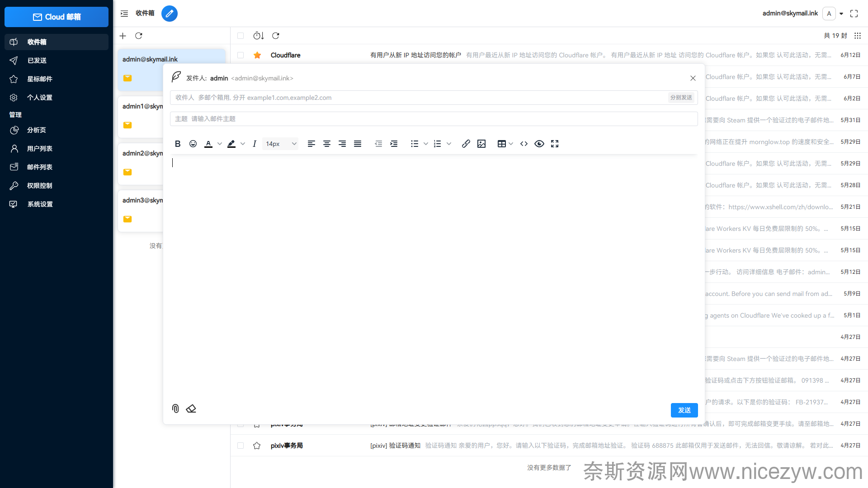Expand the insert table dropdown arrow

pos(511,144)
